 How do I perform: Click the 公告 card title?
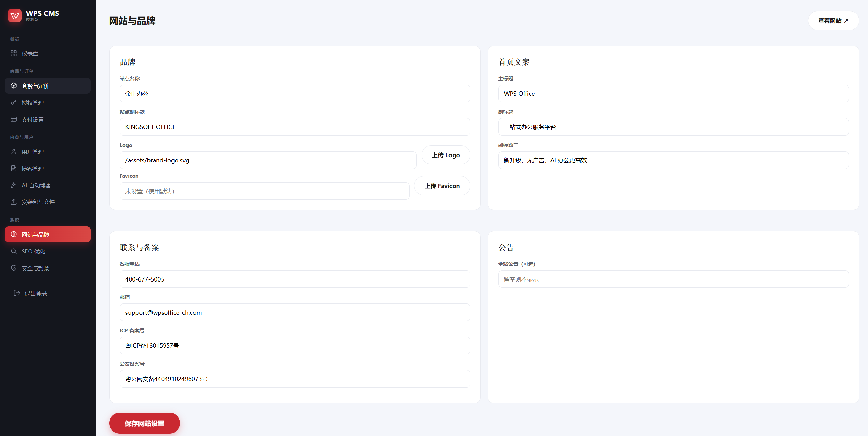point(506,248)
